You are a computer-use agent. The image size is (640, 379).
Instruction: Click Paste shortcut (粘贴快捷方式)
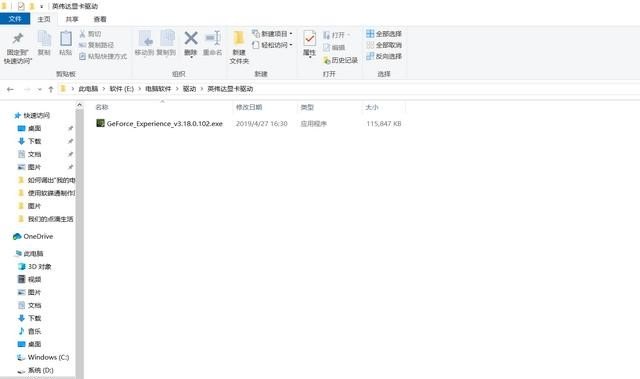pos(103,56)
